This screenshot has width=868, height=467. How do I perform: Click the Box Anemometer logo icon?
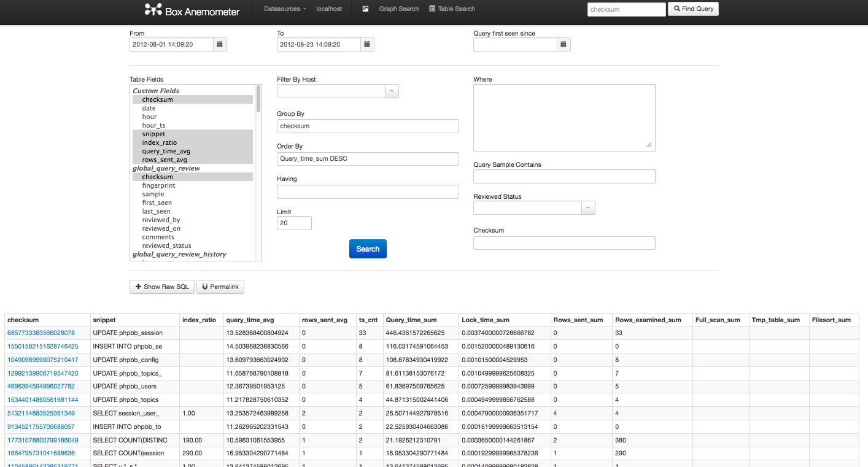153,10
